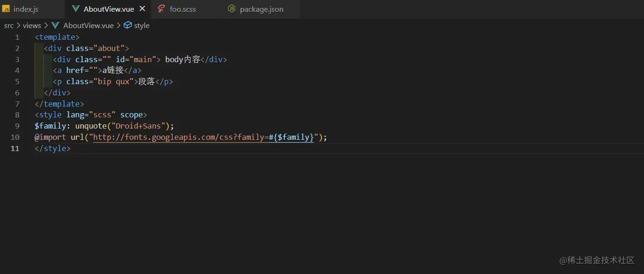Screen dimensions: 644x274
Task: Click the opening <template> tag
Action: tap(57, 37)
